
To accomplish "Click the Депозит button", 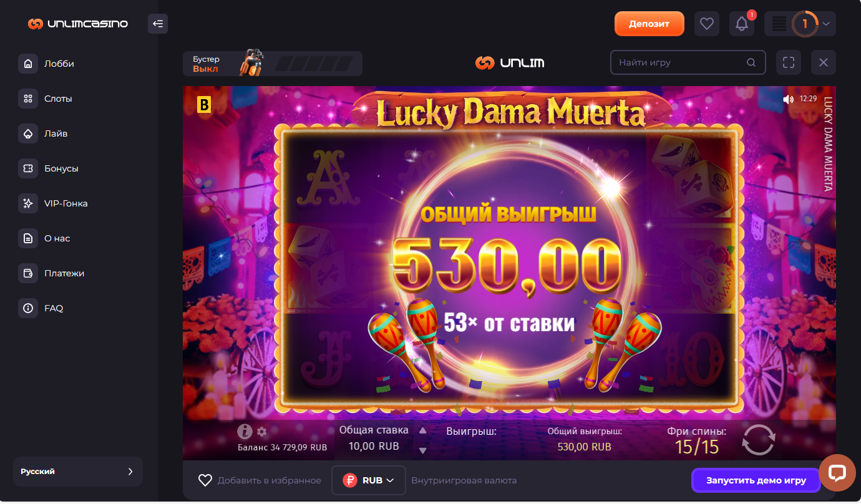I will pos(649,24).
